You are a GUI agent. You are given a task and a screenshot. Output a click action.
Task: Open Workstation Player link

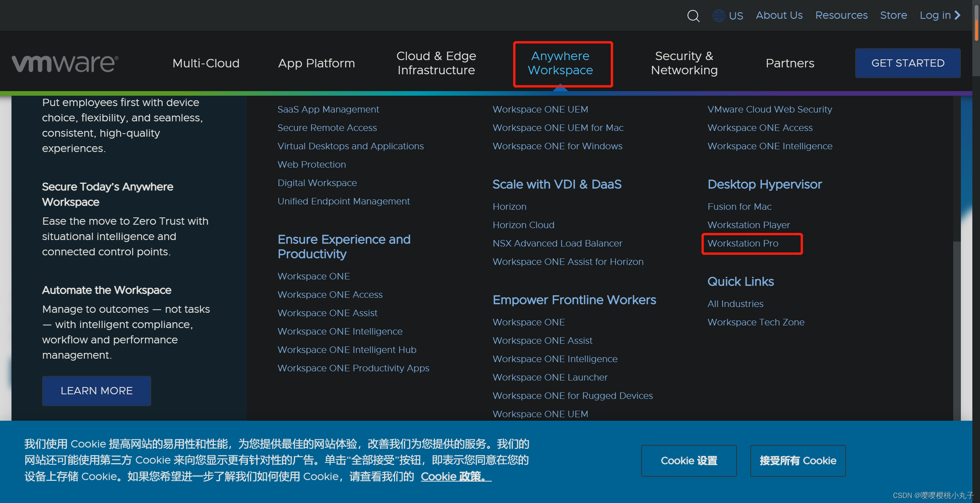(749, 225)
